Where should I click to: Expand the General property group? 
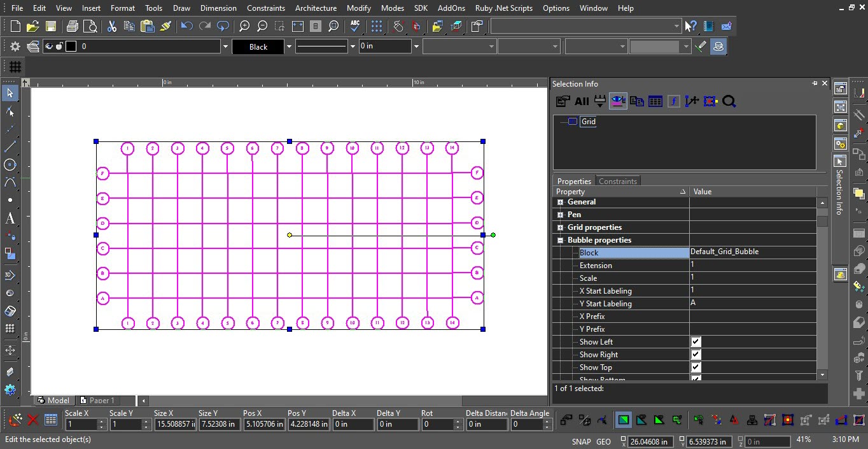pyautogui.click(x=560, y=202)
